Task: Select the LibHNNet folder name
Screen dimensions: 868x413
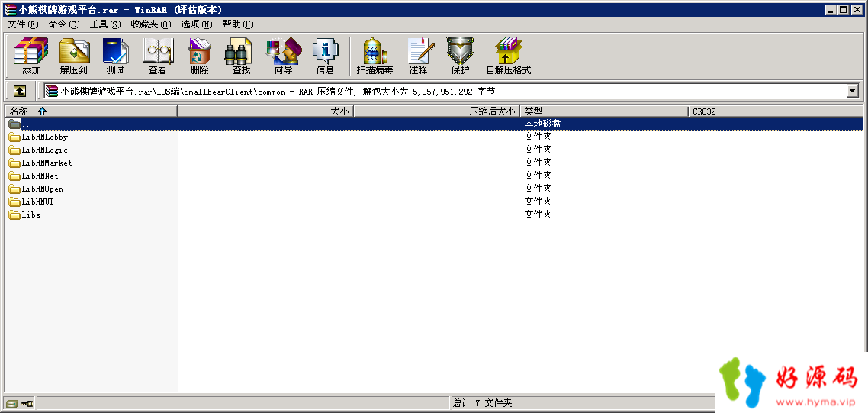Action: [40, 176]
